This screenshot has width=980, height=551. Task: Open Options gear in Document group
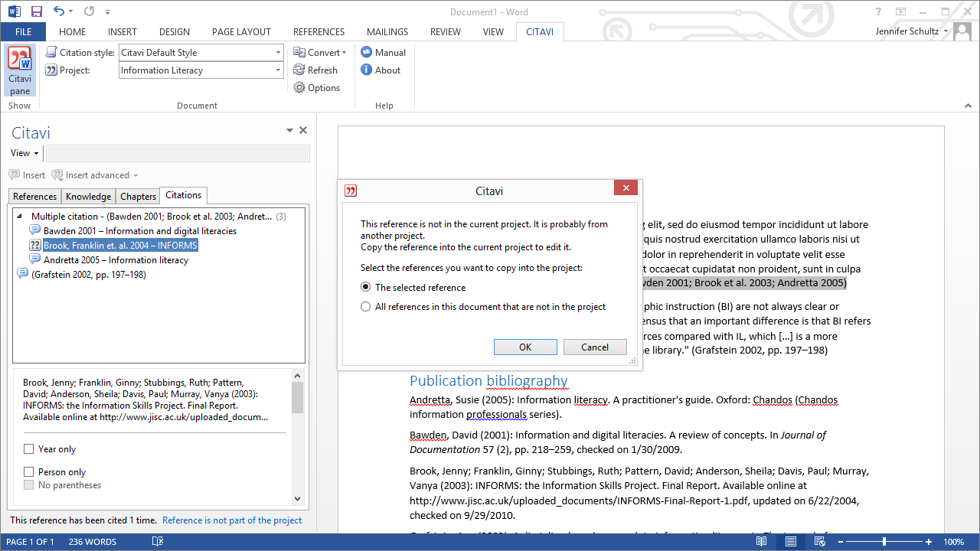(x=299, y=87)
